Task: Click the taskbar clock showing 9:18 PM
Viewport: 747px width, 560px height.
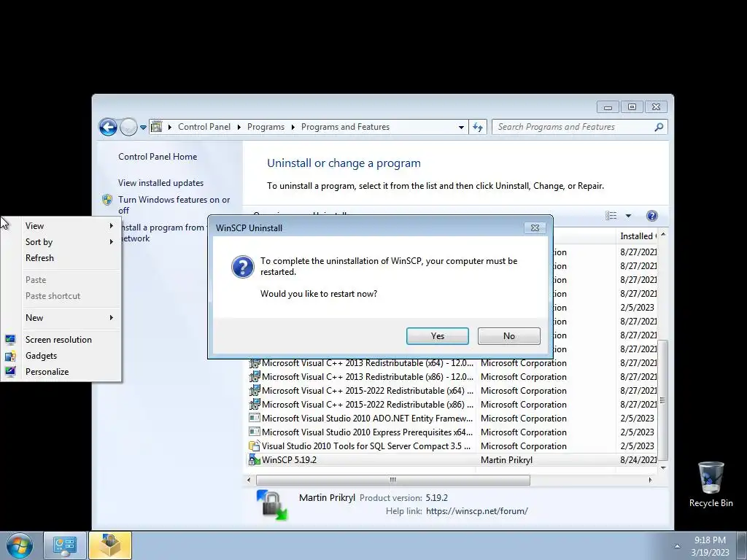Action: coord(710,546)
